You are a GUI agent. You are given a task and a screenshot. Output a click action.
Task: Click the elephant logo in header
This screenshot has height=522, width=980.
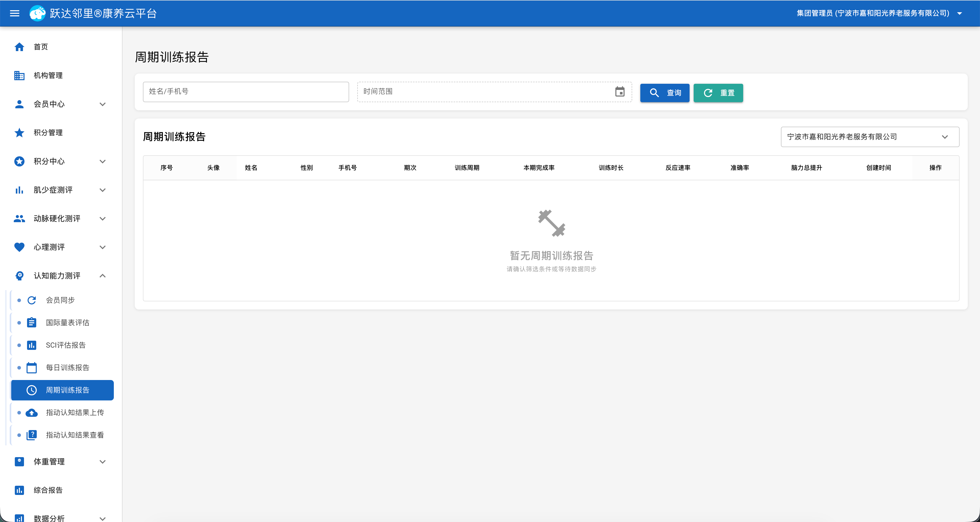[37, 13]
